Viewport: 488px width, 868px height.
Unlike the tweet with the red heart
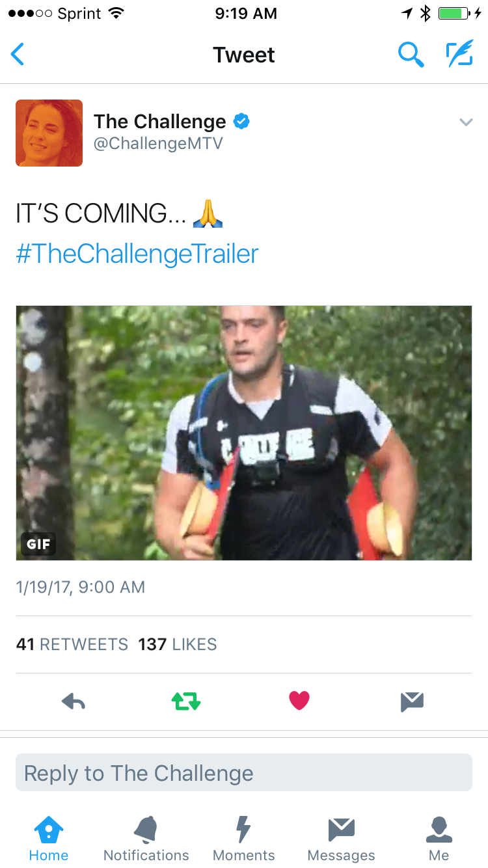(299, 701)
